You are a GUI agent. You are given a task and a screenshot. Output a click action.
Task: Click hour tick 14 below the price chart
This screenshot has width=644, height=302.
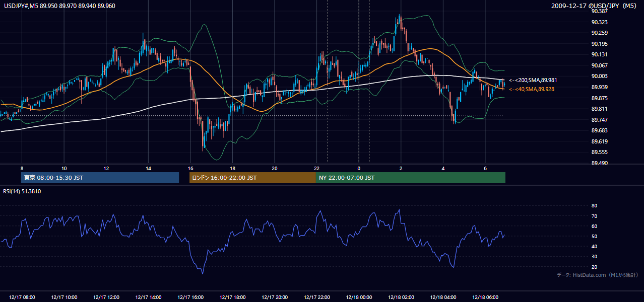point(148,168)
